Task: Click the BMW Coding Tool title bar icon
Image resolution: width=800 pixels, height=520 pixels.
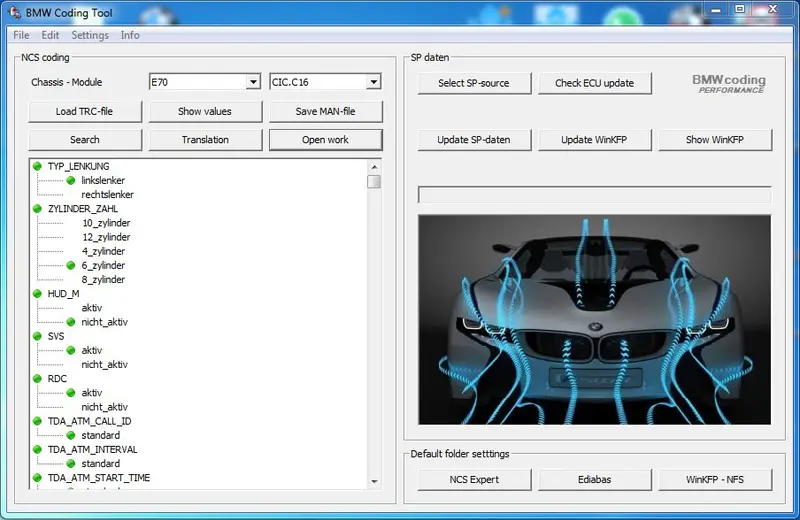Action: [15, 12]
